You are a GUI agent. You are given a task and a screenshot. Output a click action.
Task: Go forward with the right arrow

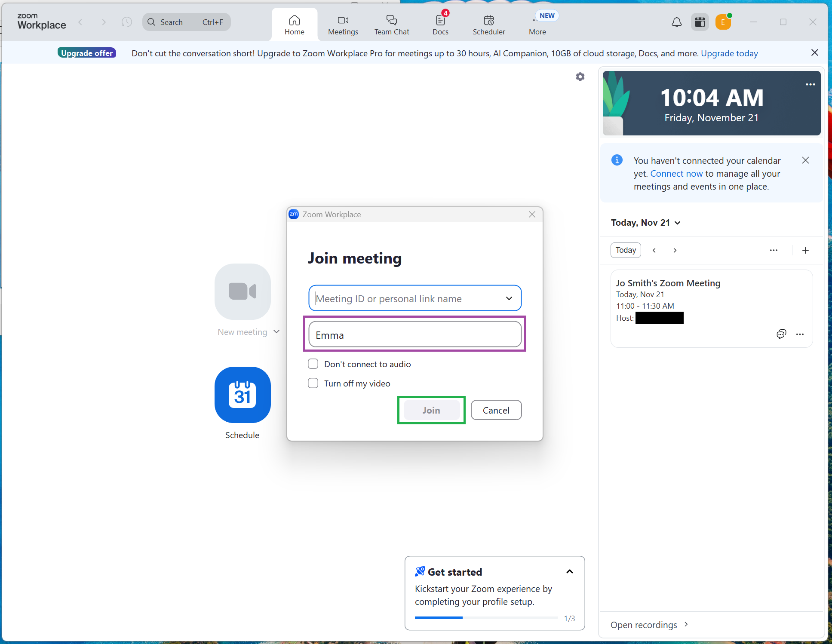pos(104,22)
